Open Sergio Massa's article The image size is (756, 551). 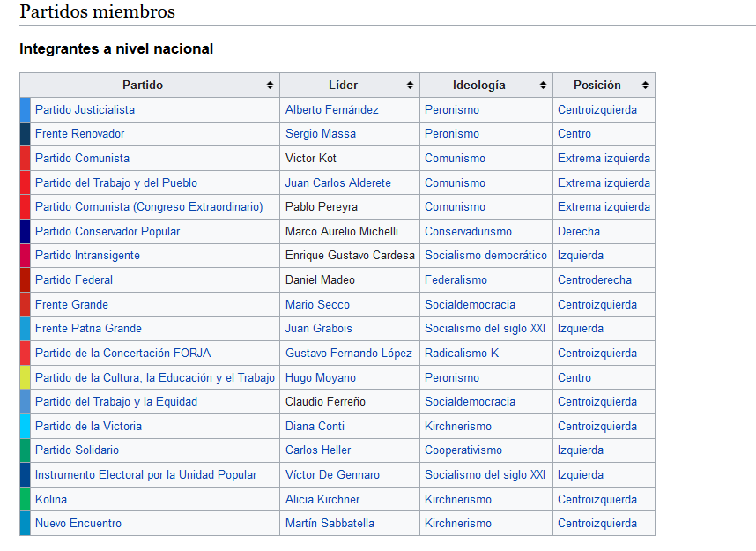tap(322, 134)
